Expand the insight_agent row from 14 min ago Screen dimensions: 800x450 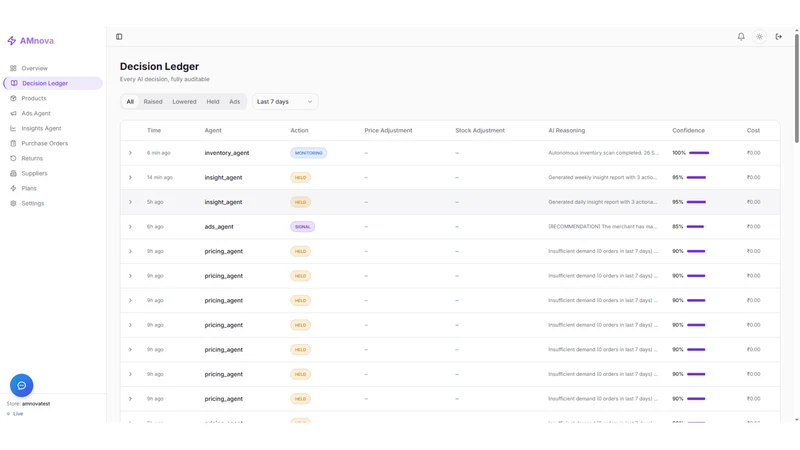point(130,178)
